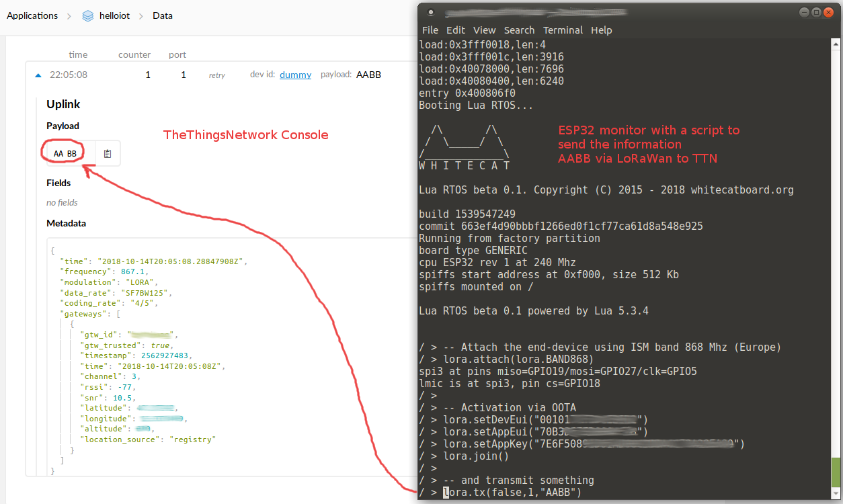This screenshot has width=843, height=504.
Task: Click the retry label in uplink row
Action: coord(217,75)
